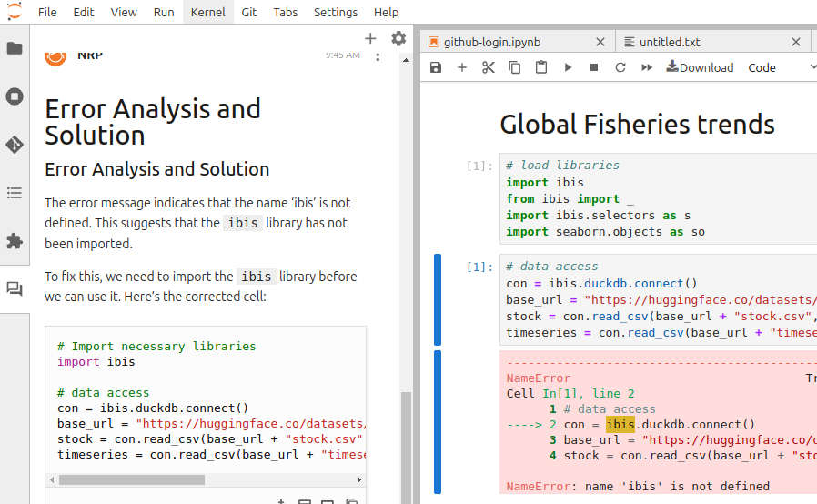The image size is (817, 504).
Task: Switch to the untitled.txt tab
Action: point(670,42)
